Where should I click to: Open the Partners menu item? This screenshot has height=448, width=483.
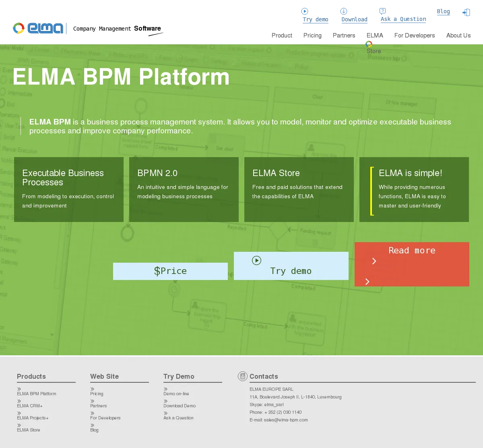pyautogui.click(x=344, y=35)
